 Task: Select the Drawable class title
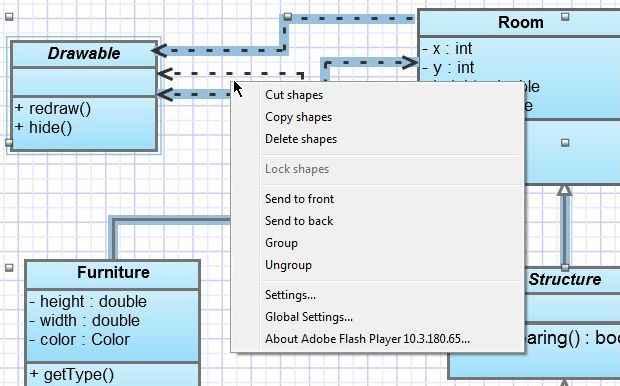tap(84, 53)
